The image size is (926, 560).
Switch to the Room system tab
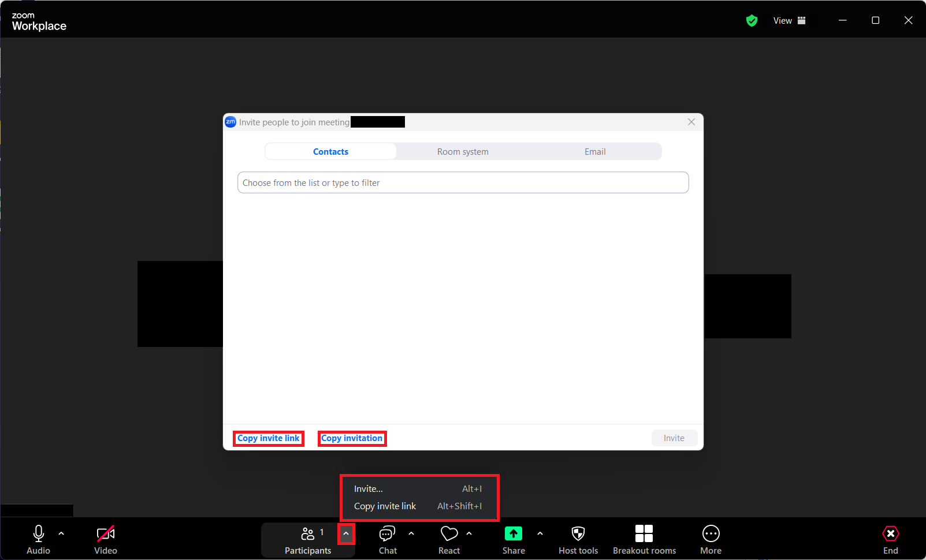(463, 151)
